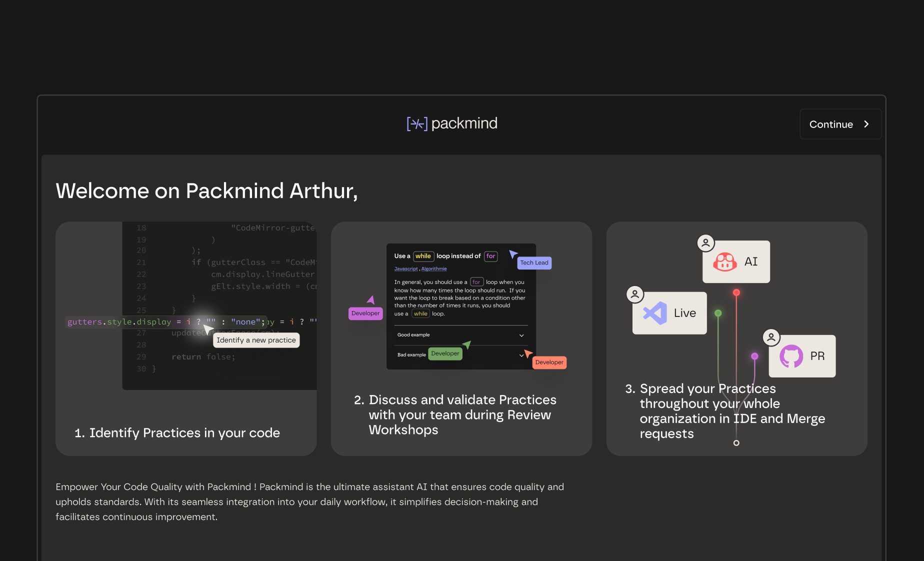
Task: Open the Javascript tag link
Action: (x=406, y=269)
